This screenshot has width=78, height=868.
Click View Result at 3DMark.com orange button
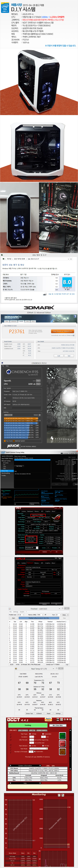click(63, 331)
